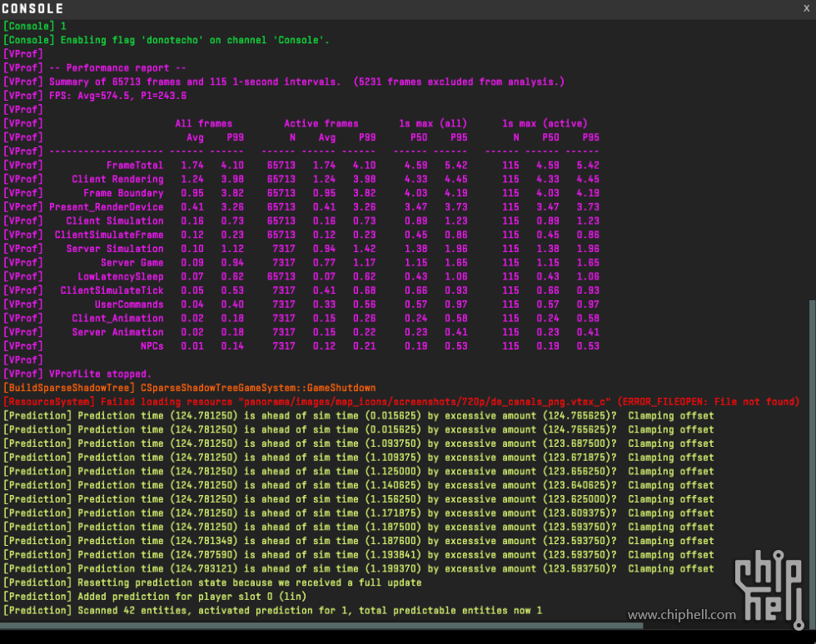Click the 'Scanned 42 entities' log line

272,611
